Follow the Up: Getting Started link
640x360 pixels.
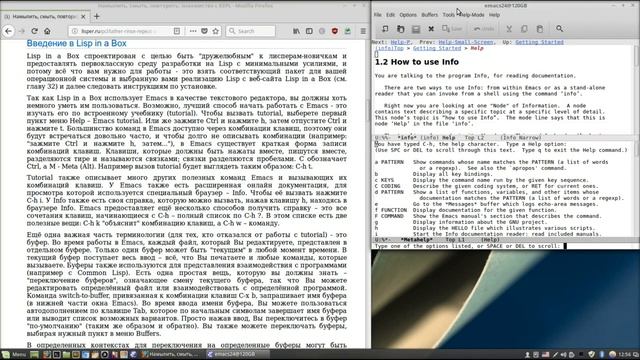tap(539, 42)
